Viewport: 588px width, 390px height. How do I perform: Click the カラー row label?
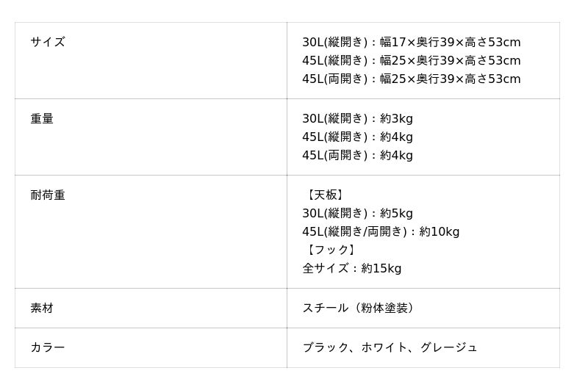[48, 347]
